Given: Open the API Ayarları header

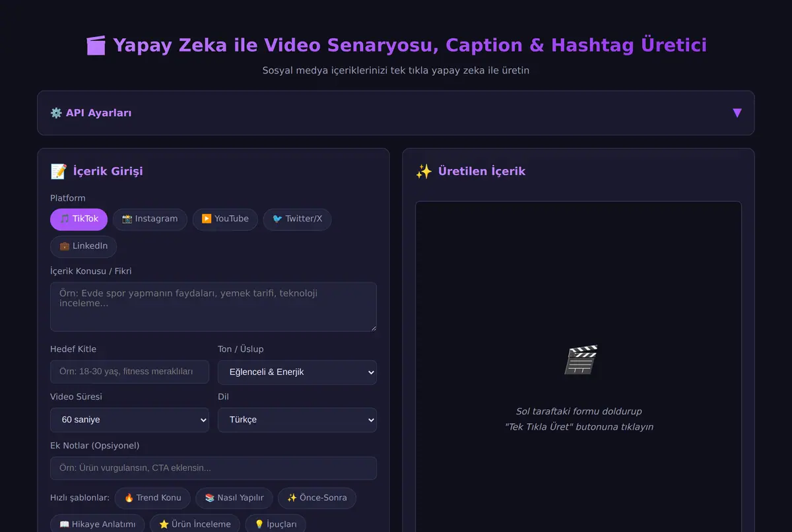Looking at the screenshot, I should tap(395, 113).
